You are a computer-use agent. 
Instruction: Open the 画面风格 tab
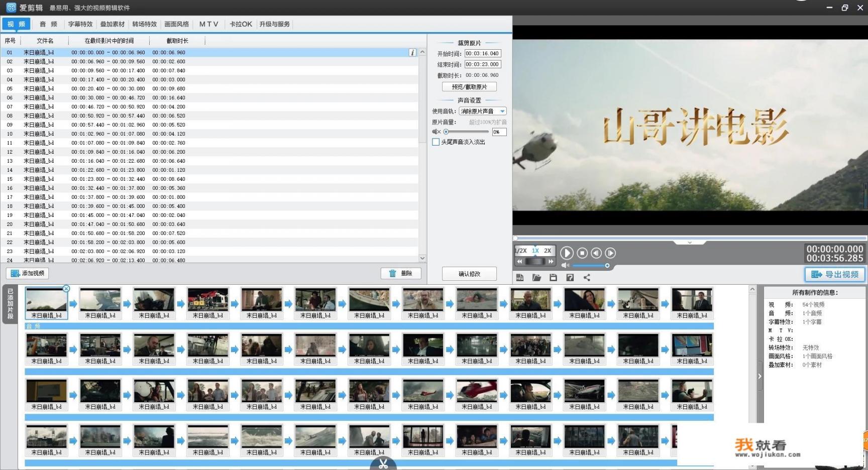pos(177,24)
